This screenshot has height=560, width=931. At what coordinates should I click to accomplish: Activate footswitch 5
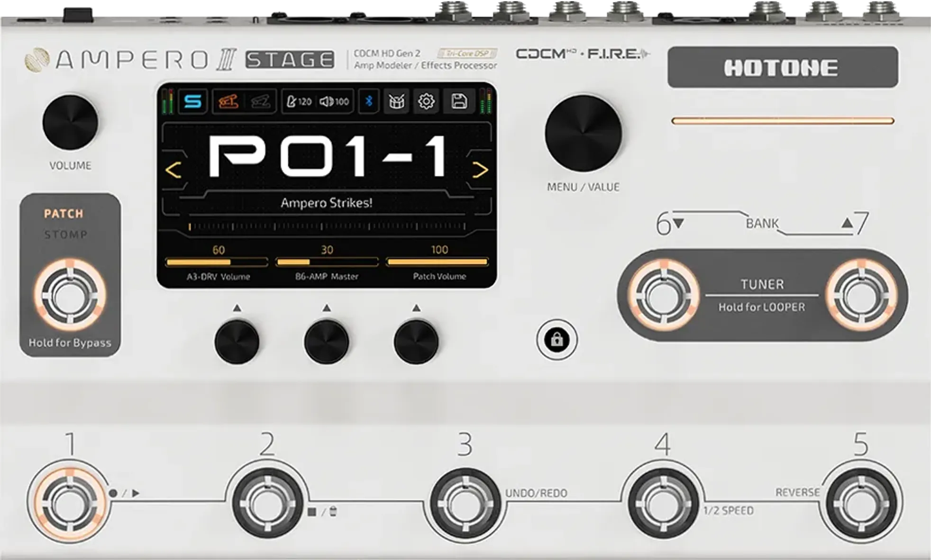861,504
